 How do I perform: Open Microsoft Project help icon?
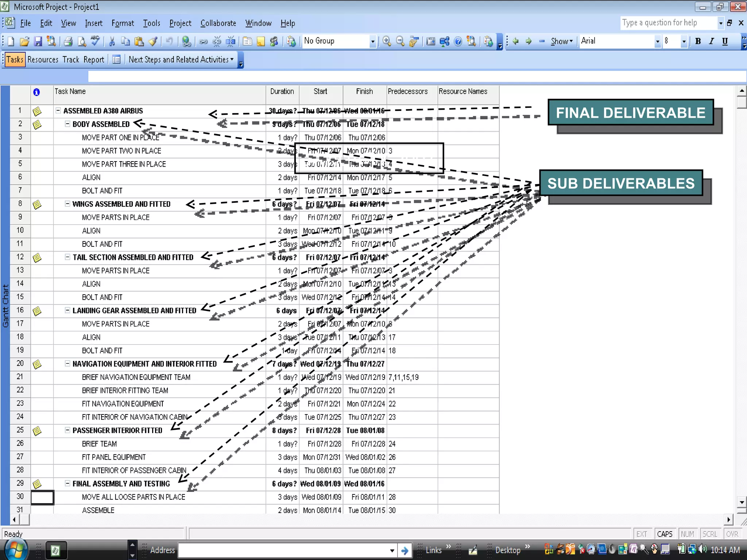click(458, 42)
